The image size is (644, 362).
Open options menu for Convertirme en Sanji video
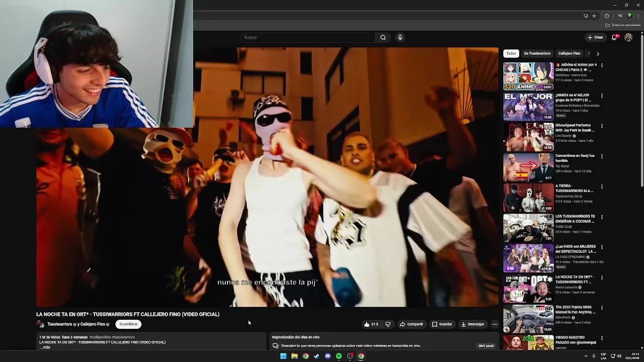pyautogui.click(x=602, y=156)
